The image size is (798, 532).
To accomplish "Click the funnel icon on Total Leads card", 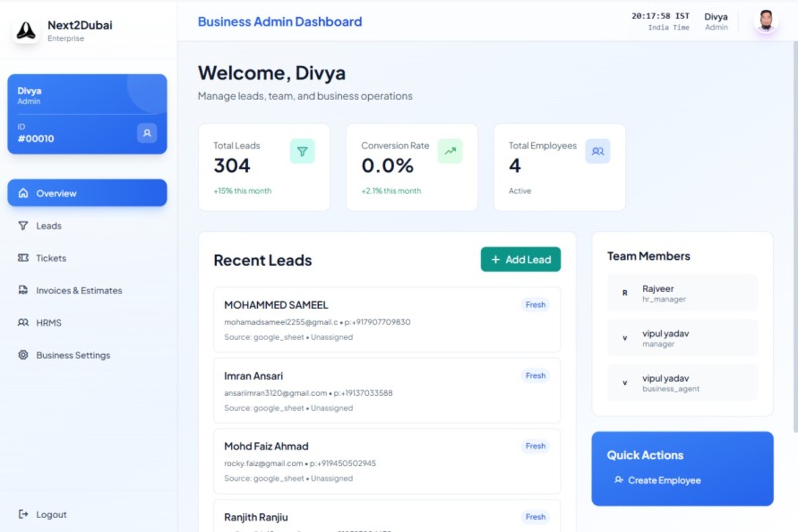I will [x=302, y=151].
